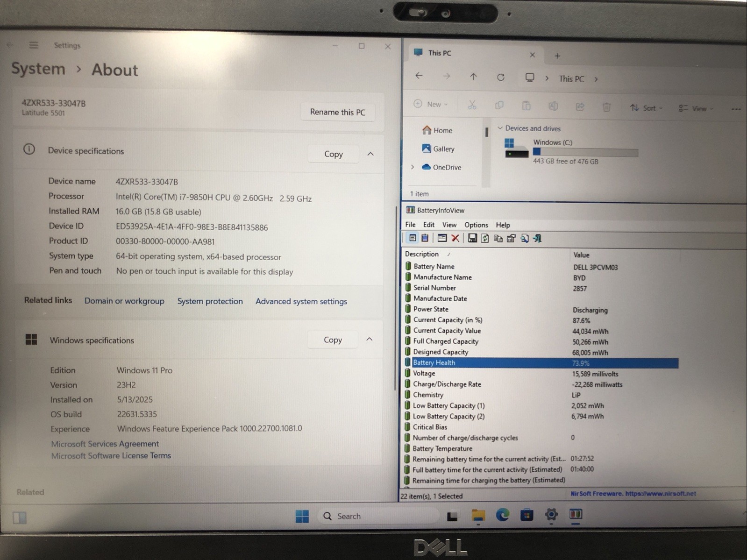Open the NirSoft website link in the status bar
Screen dimensions: 747x560
click(x=633, y=494)
